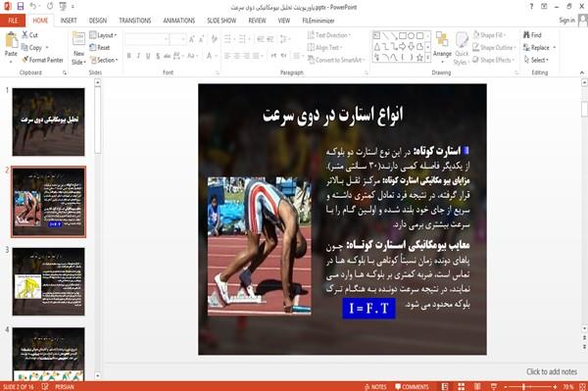Open PowerPoint Help question mark
This screenshot has height=391, width=588.
531,6
